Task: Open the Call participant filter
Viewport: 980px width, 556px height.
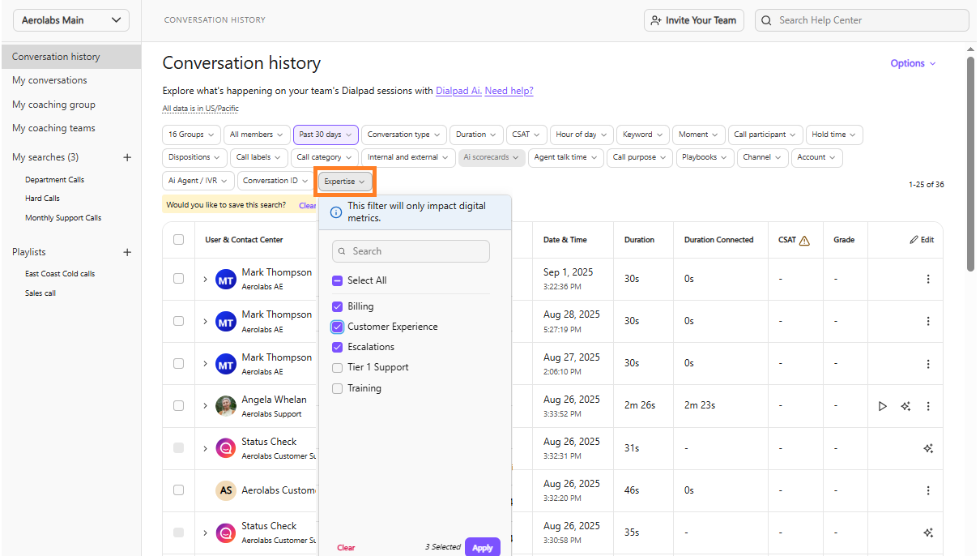Action: tap(765, 135)
